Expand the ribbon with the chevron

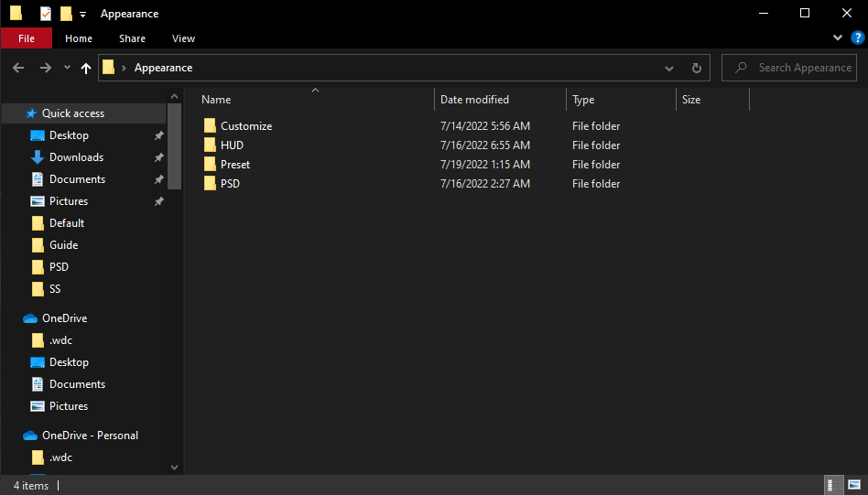pyautogui.click(x=838, y=38)
